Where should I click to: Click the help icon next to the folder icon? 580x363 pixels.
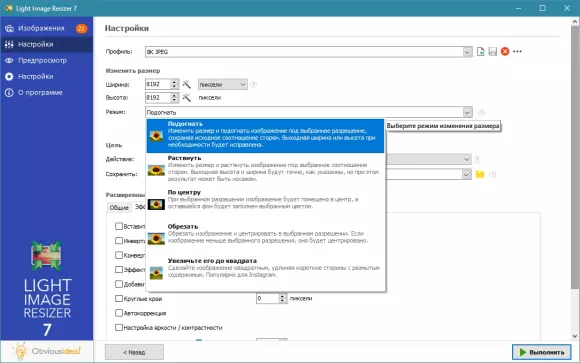(492, 175)
